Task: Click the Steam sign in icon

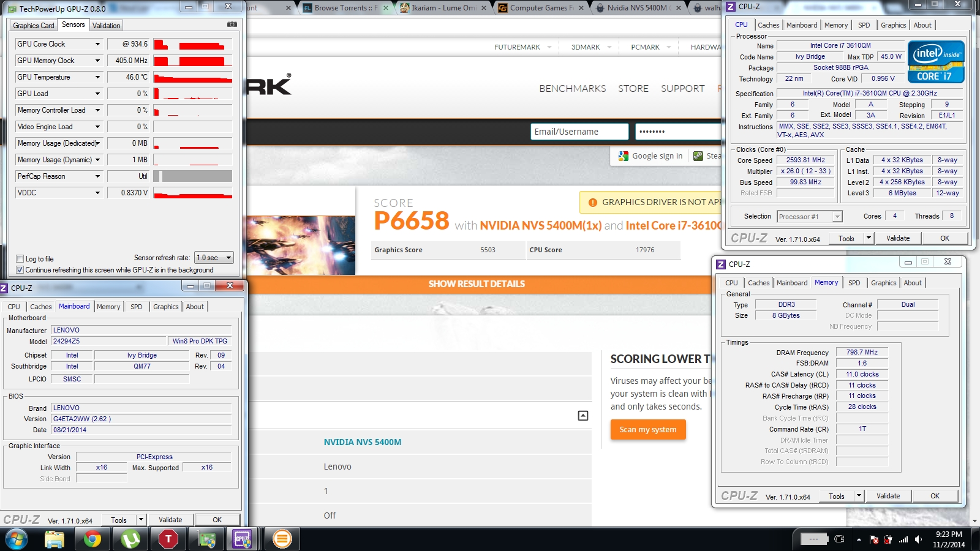Action: [x=698, y=156]
